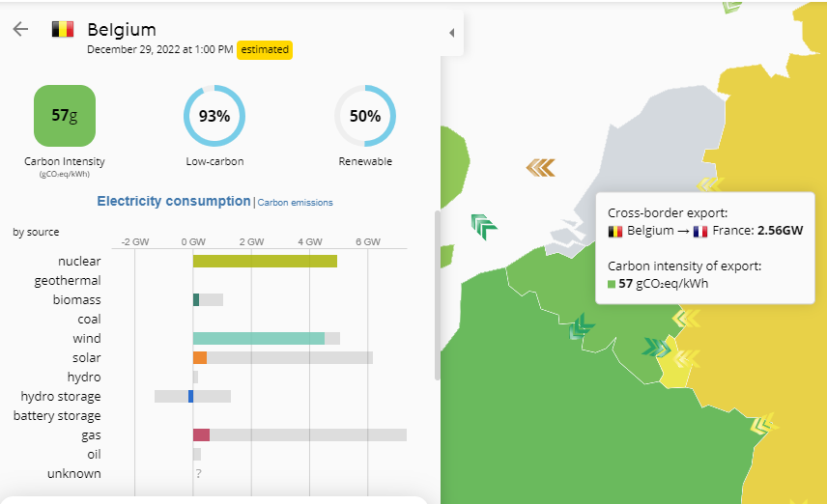Click the wind production bar
The height and width of the screenshot is (504, 827).
[258, 338]
